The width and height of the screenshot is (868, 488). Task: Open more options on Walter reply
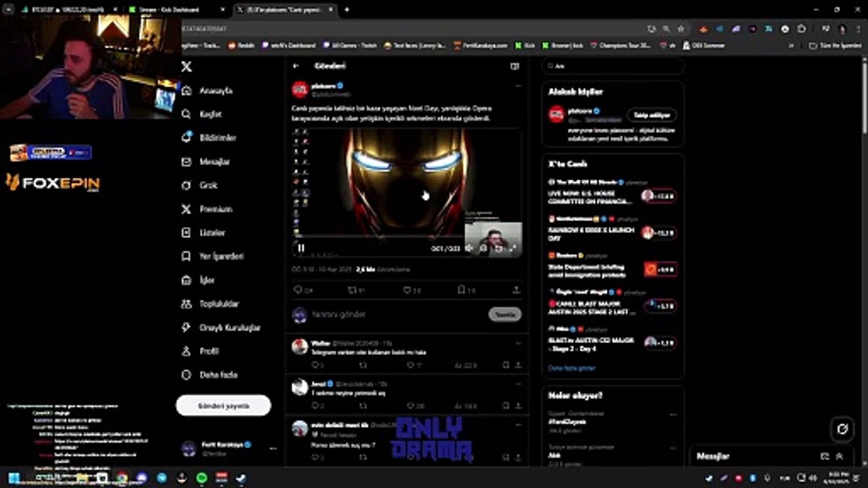[518, 344]
